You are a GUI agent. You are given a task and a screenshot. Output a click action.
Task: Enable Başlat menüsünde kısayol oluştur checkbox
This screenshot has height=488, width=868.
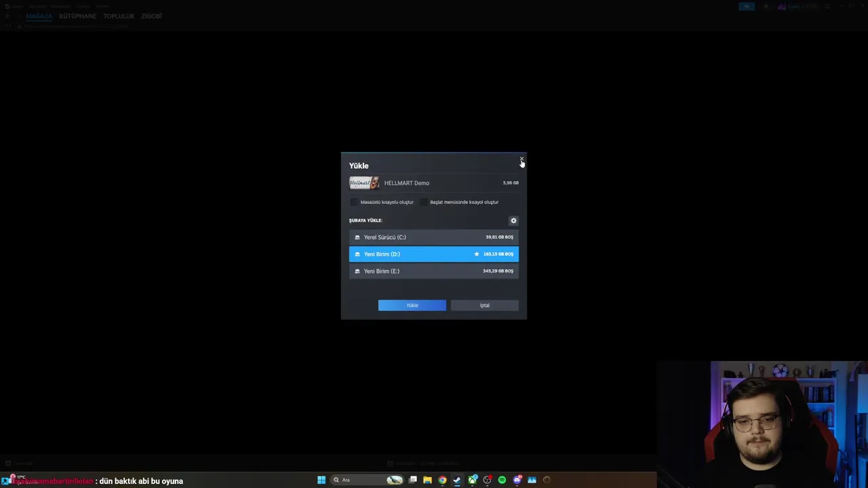click(x=424, y=202)
